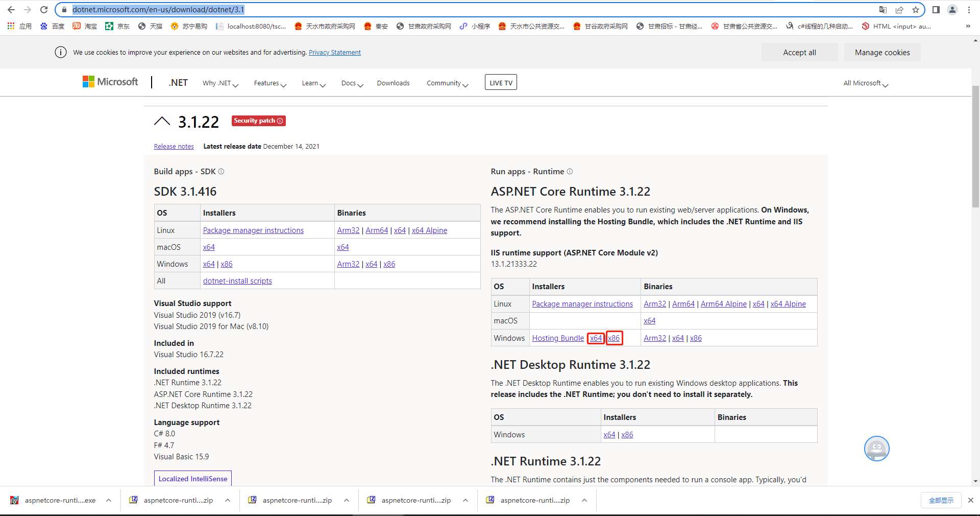980x516 pixels.
Task: Open the share icon next to address bar
Action: [899, 10]
